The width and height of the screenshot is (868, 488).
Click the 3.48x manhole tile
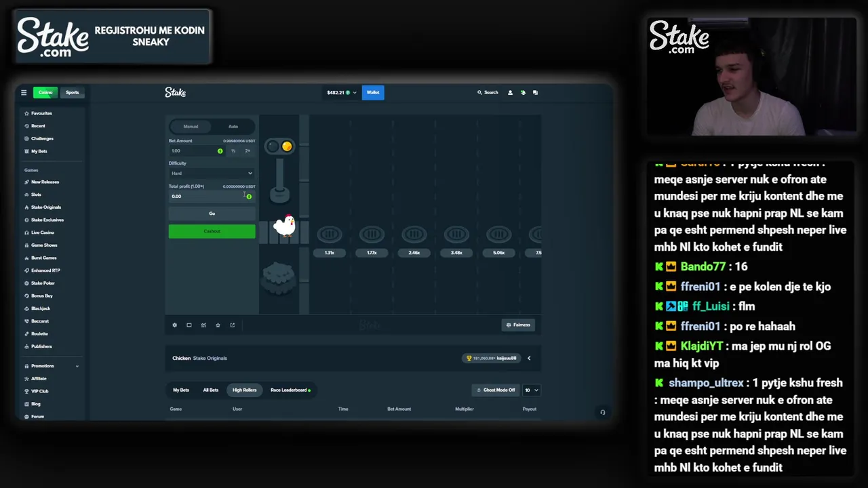[x=456, y=235]
